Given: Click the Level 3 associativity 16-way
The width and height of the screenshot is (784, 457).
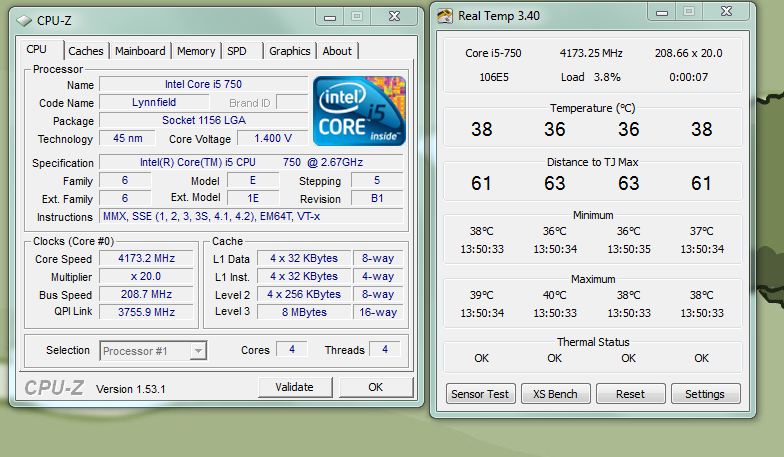Looking at the screenshot, I should (378, 312).
